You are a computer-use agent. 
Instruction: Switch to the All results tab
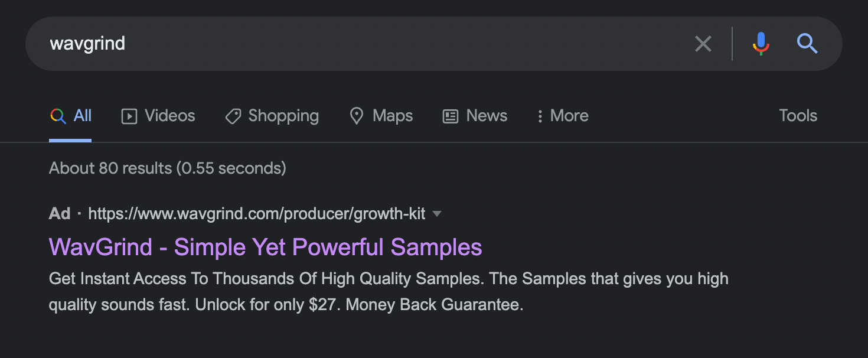pos(81,116)
